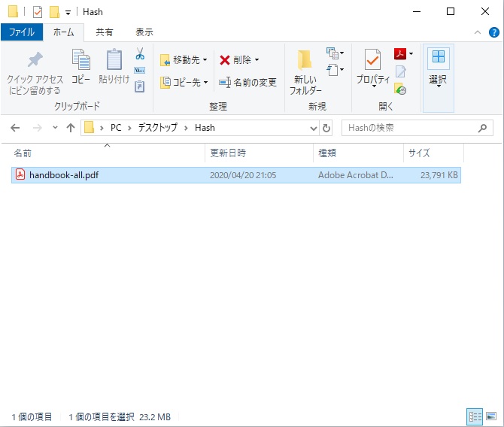Image resolution: width=504 pixels, height=427 pixels.
Task: Sort by Size (サイズ) column header
Action: pyautogui.click(x=433, y=153)
